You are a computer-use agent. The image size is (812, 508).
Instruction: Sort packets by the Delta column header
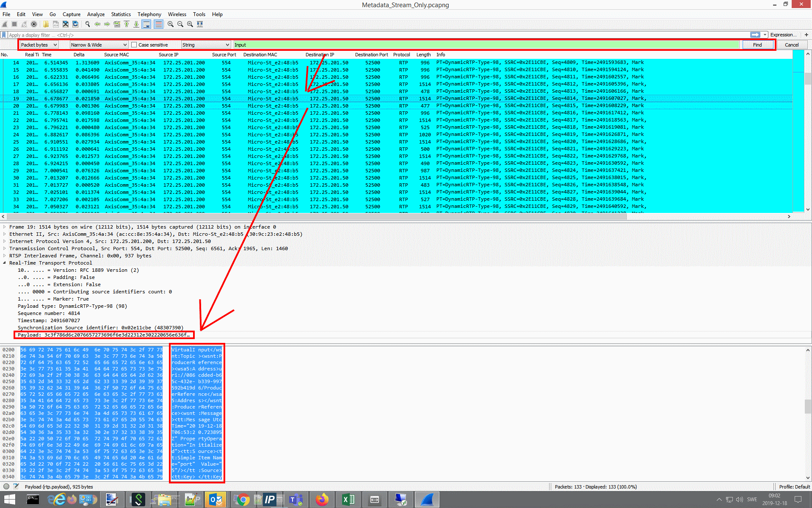tap(79, 55)
